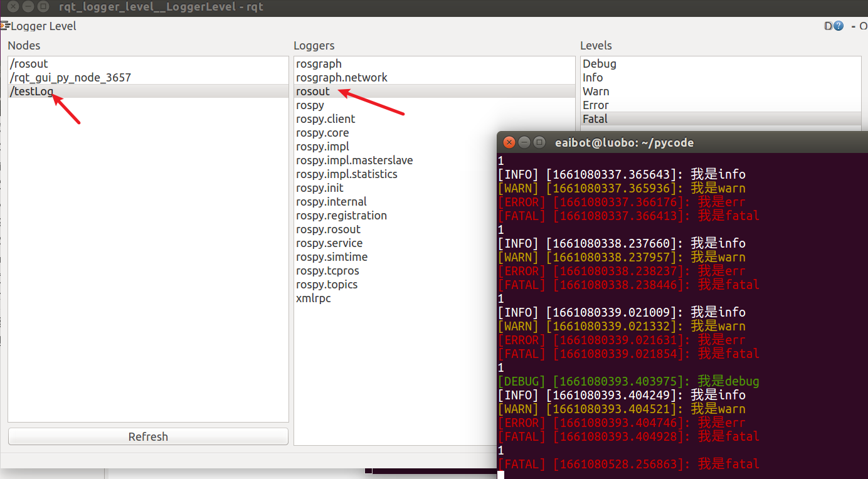Screen dimensions: 868x479
Task: Select the rospy.impl.statistics logger
Action: coord(395,174)
